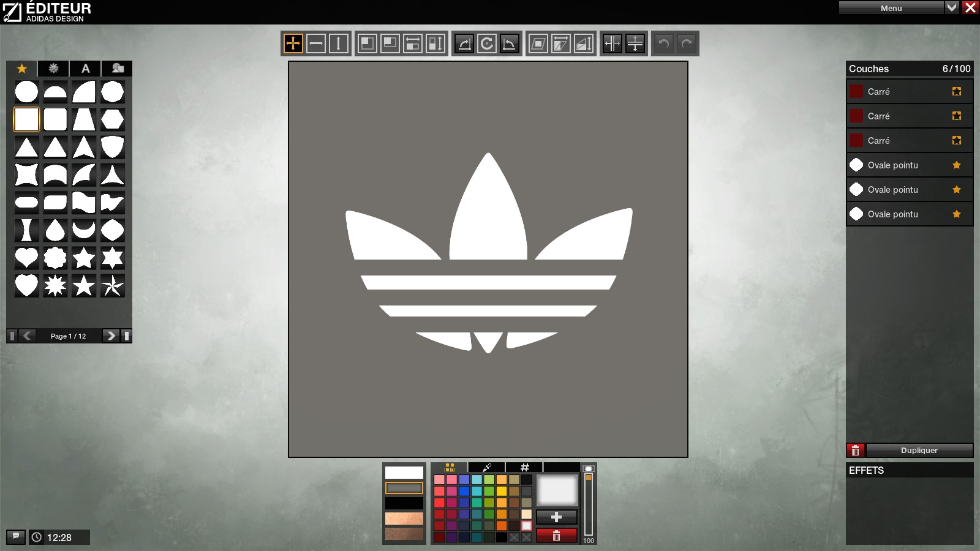Switch to the hex code tab
980x551 pixels.
point(524,468)
